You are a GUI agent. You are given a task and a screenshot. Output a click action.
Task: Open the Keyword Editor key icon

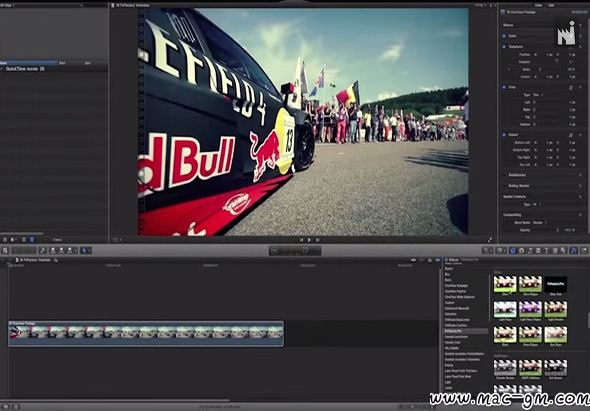tap(43, 250)
